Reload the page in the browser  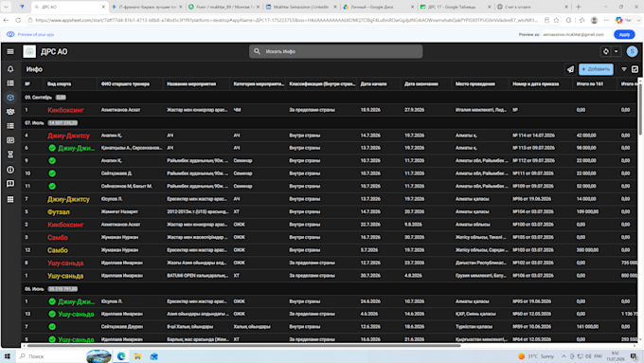(18, 20)
